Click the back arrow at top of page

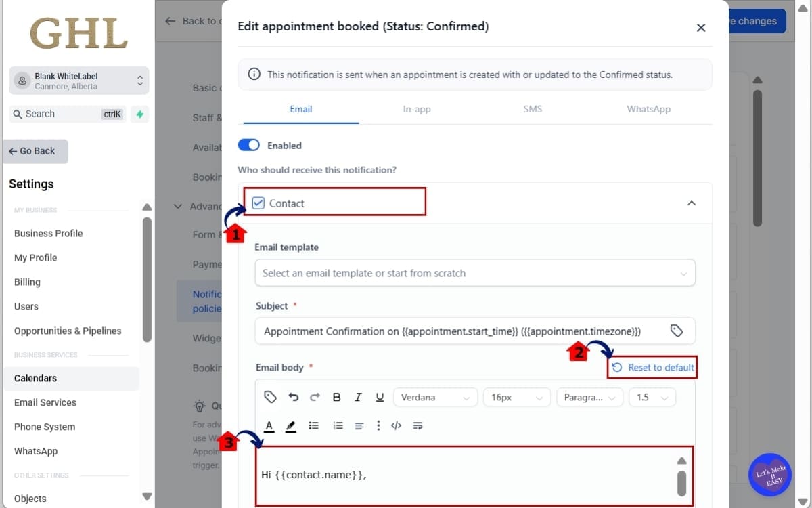tap(171, 21)
